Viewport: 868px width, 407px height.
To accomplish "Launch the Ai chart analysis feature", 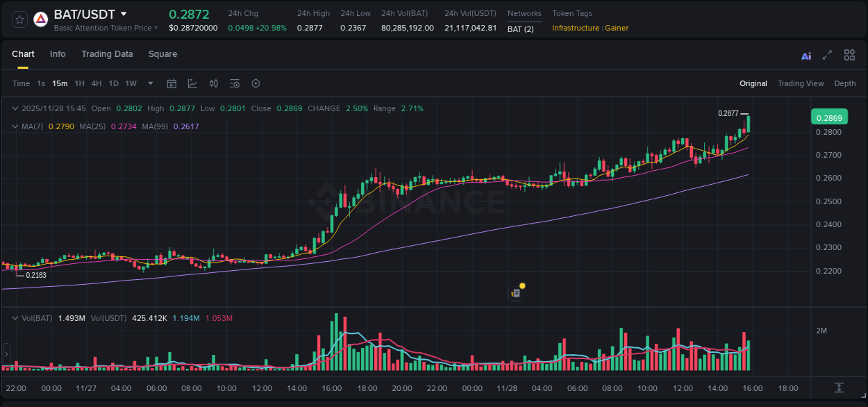I will [x=806, y=55].
